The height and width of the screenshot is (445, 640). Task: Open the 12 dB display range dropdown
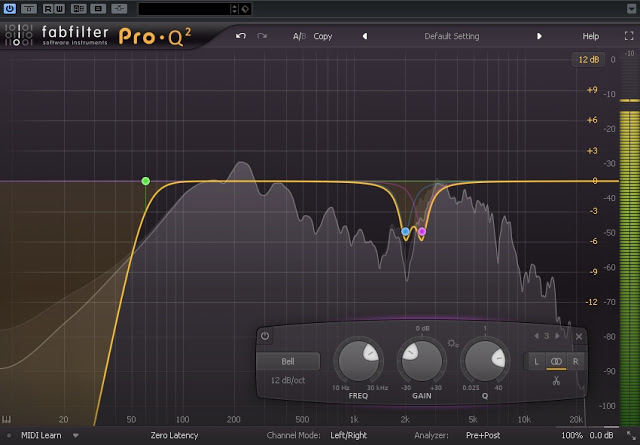point(587,60)
